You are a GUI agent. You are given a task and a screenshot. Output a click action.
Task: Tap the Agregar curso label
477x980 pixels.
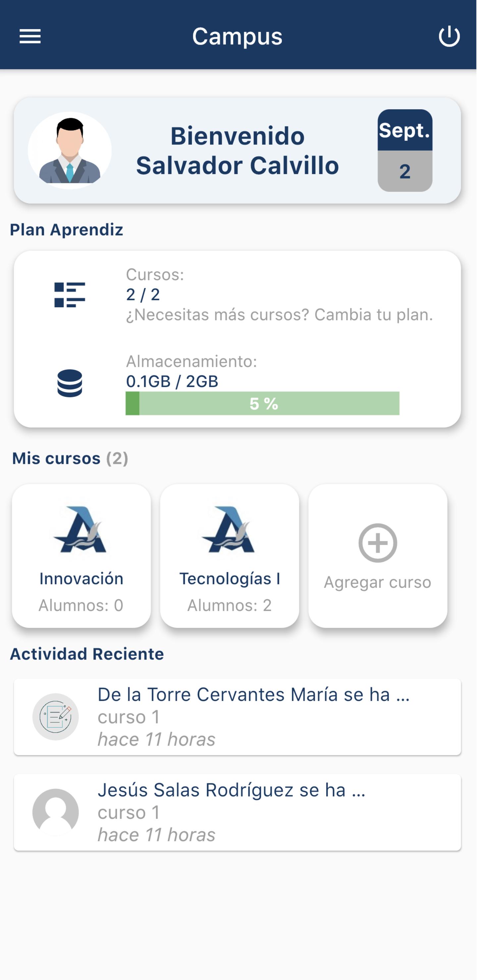(378, 582)
